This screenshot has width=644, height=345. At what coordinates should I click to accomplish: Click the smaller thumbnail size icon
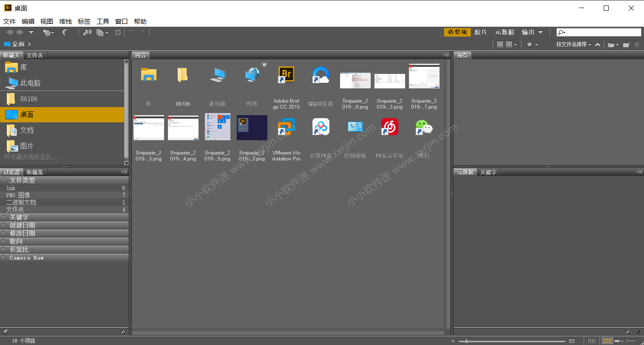click(453, 341)
